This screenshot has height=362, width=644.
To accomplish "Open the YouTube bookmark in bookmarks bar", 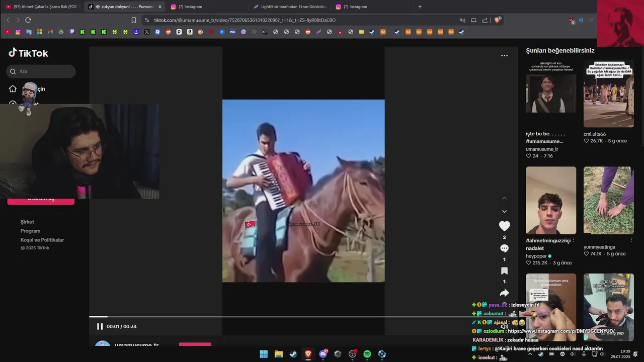I will pyautogui.click(x=7, y=32).
